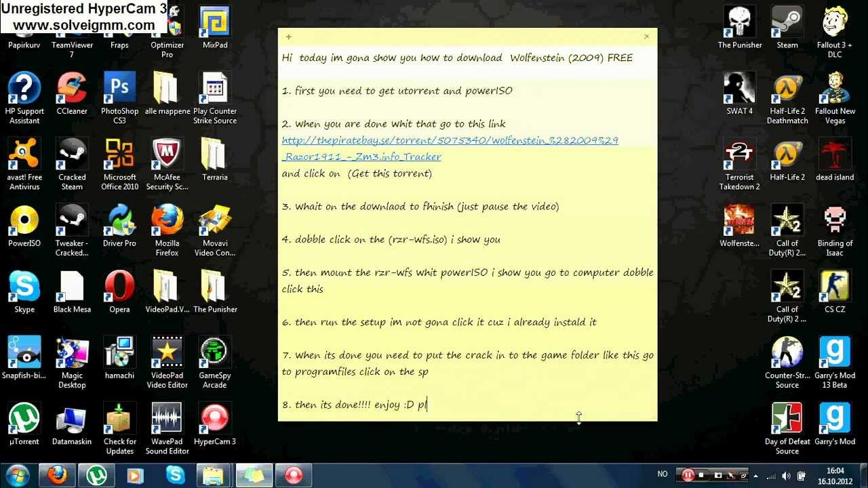The image size is (868, 488).
Task: Select the µTorrent desktop shortcut
Action: (x=24, y=424)
